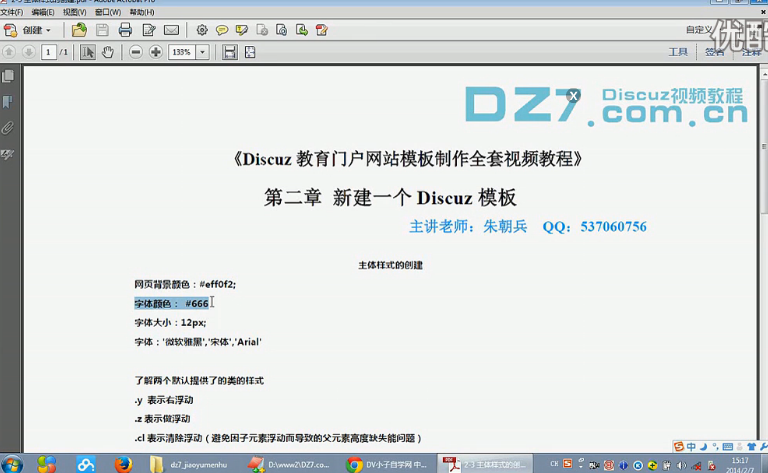Zoom out with the minus button
This screenshot has width=768, height=473.
(136, 52)
